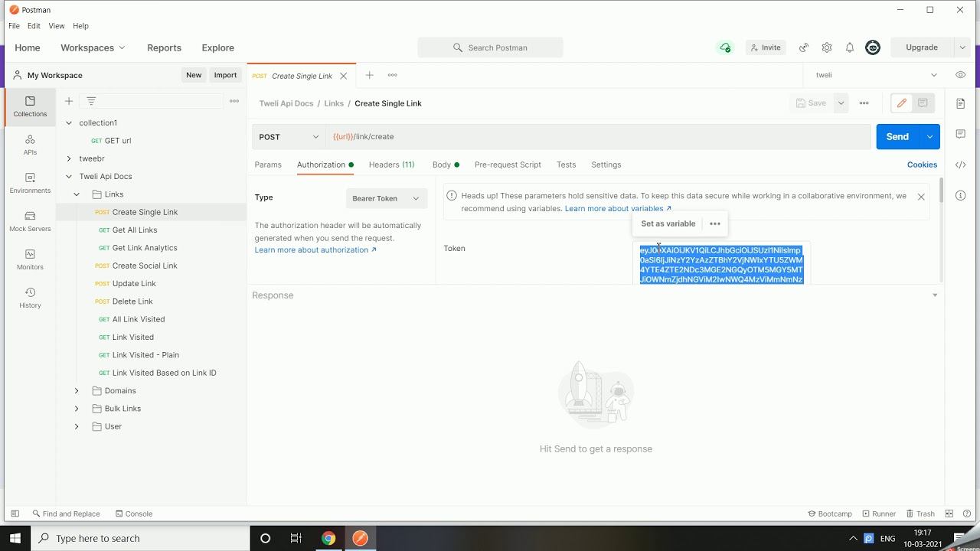The width and height of the screenshot is (980, 551).
Task: Open the documentation icon in right sidebar
Action: click(961, 103)
